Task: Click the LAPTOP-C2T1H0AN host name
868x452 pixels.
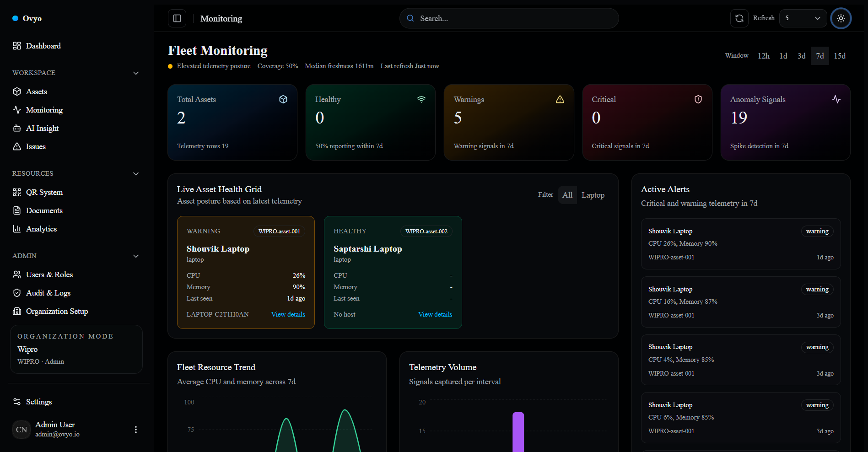Action: point(217,314)
